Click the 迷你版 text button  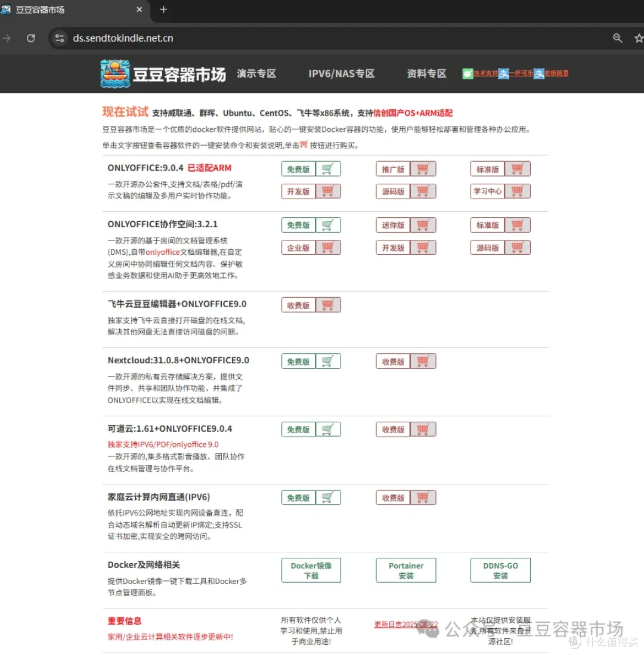pyautogui.click(x=393, y=225)
